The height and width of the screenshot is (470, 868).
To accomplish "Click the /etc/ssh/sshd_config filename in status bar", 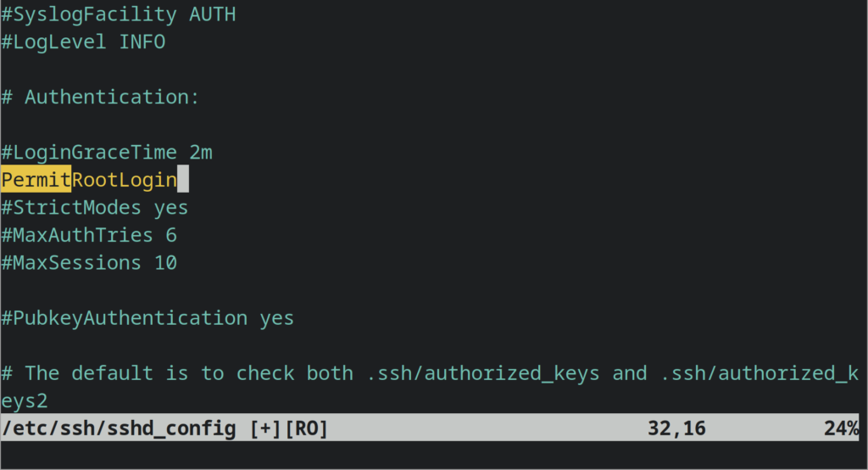I will point(119,428).
